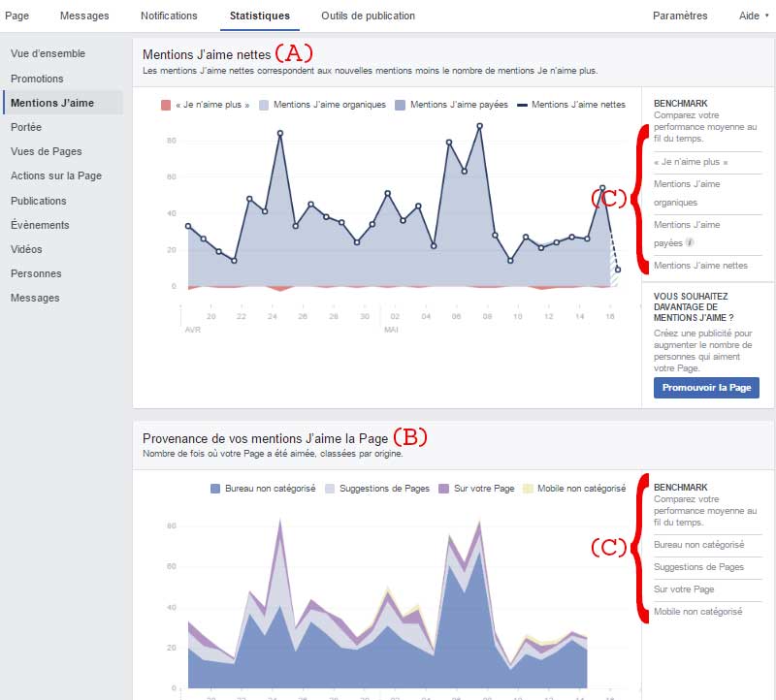Expand the Aide dropdown menu
Screen dimensions: 776x700
[754, 16]
